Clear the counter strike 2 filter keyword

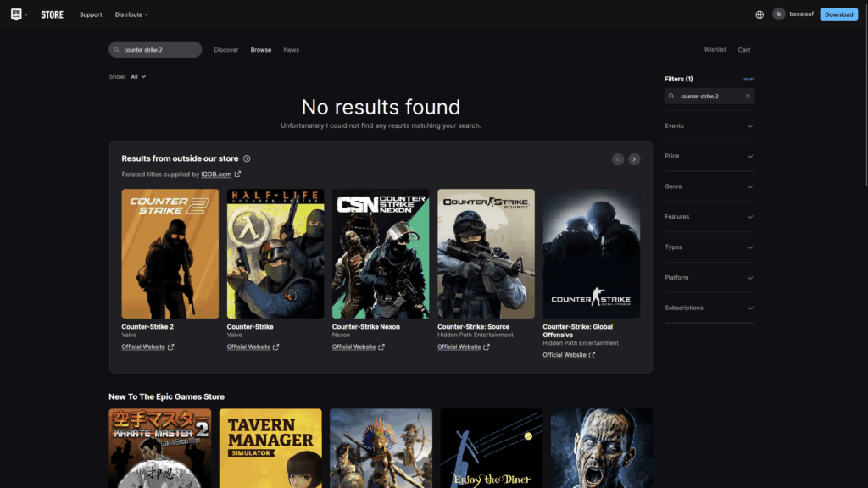tap(748, 97)
